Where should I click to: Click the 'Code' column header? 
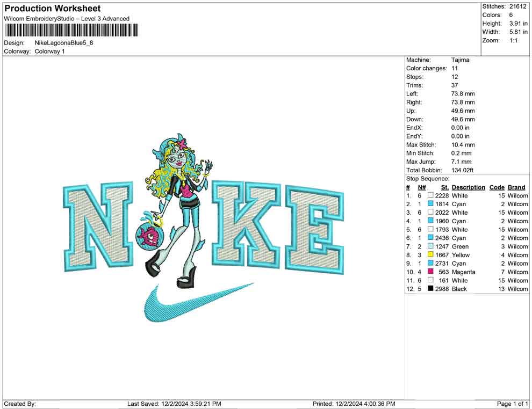497,187
